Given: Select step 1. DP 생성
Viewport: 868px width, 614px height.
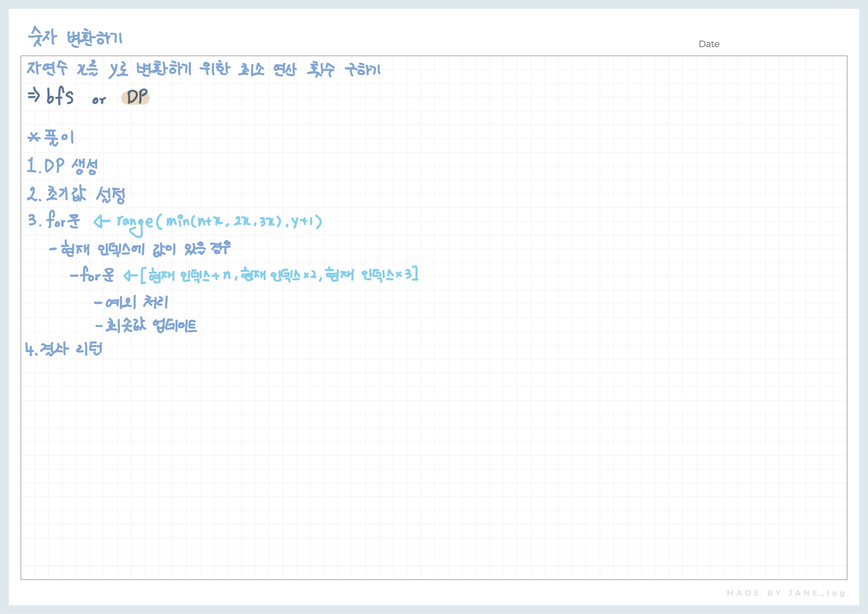Looking at the screenshot, I should (62, 166).
